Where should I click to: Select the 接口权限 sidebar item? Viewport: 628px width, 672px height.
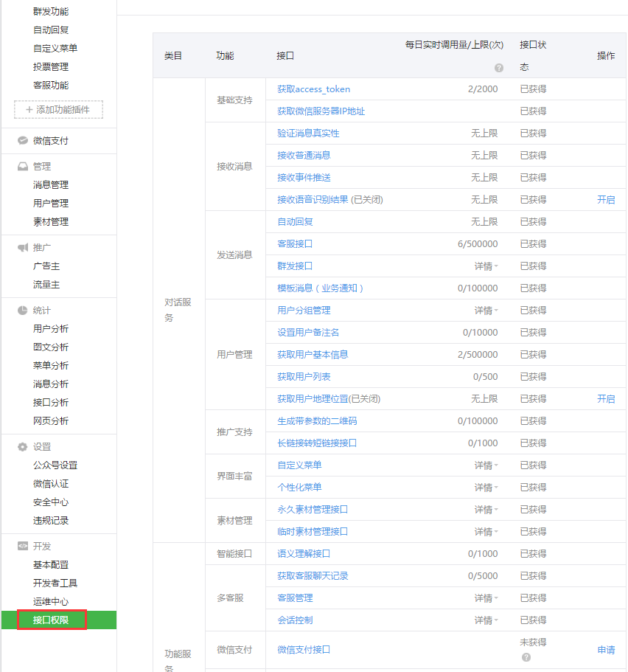51,620
